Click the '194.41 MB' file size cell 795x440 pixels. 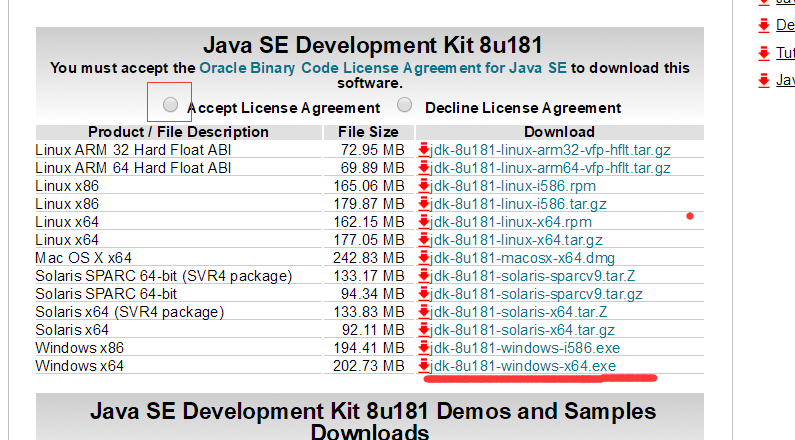(369, 348)
